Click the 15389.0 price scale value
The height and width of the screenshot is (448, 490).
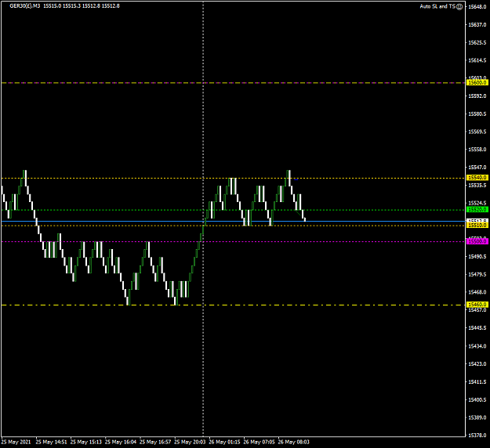pyautogui.click(x=477, y=417)
